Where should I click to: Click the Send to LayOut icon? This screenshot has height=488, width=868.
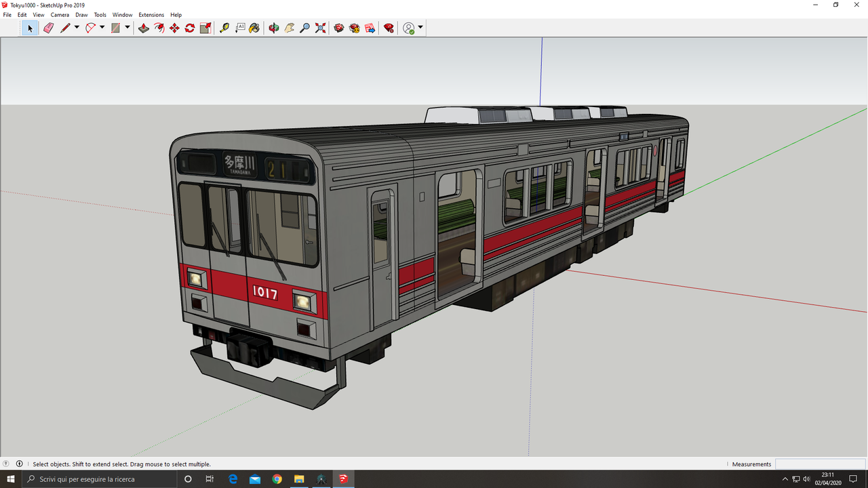pos(370,28)
